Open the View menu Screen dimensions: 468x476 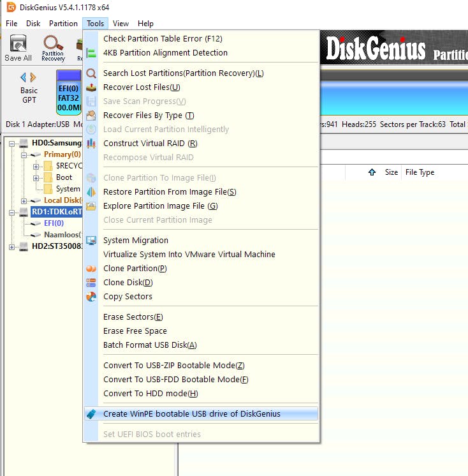click(x=121, y=24)
